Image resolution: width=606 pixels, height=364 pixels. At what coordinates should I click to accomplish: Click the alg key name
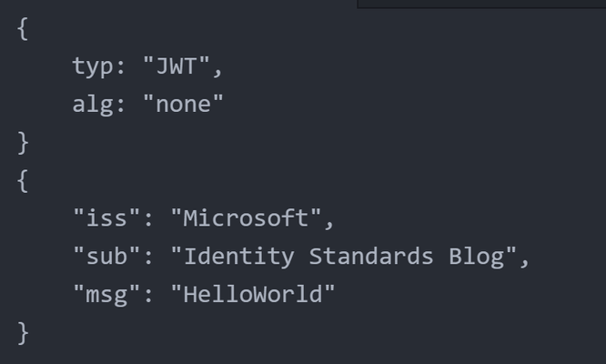pyautogui.click(x=93, y=105)
